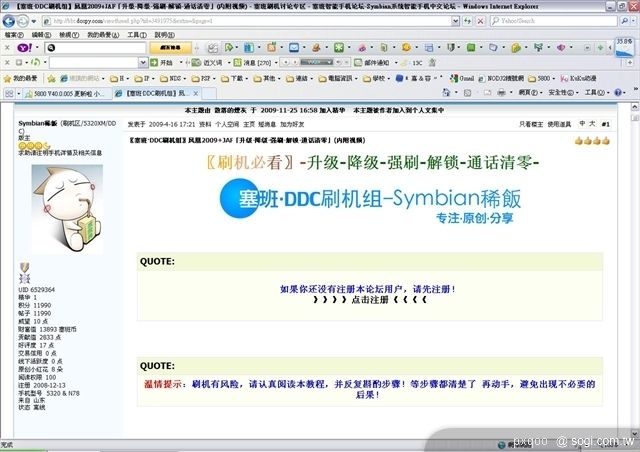Open the second toolbar combo box dropdown
The image size is (640, 452).
pyautogui.click(x=143, y=62)
